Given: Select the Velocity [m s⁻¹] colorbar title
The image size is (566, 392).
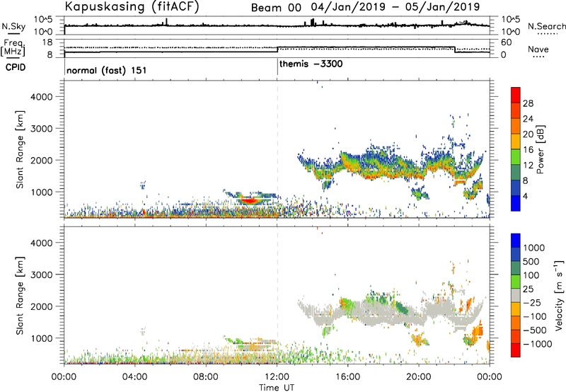Looking at the screenshot, I should (x=559, y=295).
